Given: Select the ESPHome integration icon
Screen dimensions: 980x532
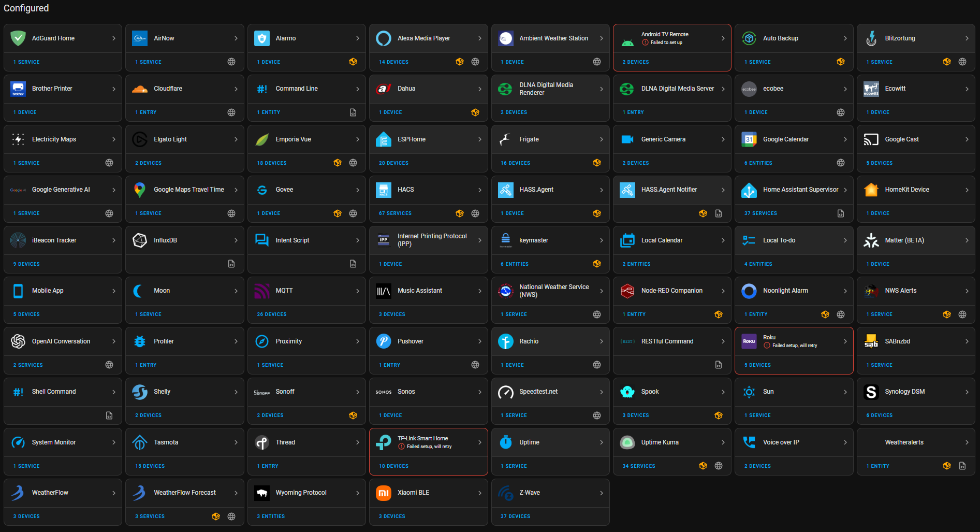Looking at the screenshot, I should 383,139.
